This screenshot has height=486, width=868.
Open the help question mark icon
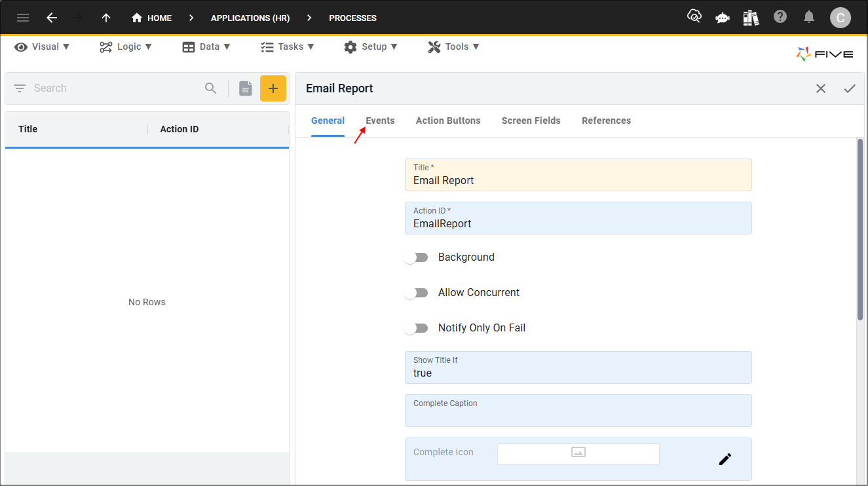(x=780, y=17)
